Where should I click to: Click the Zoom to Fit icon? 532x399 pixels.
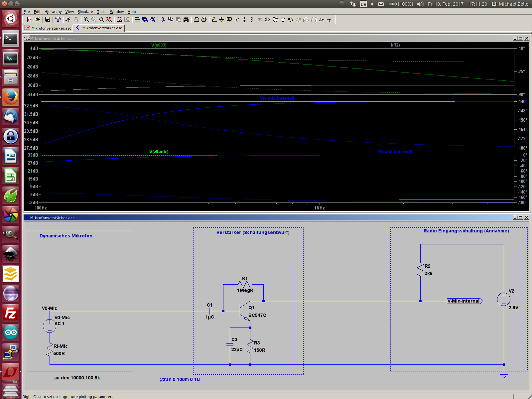coord(109,20)
